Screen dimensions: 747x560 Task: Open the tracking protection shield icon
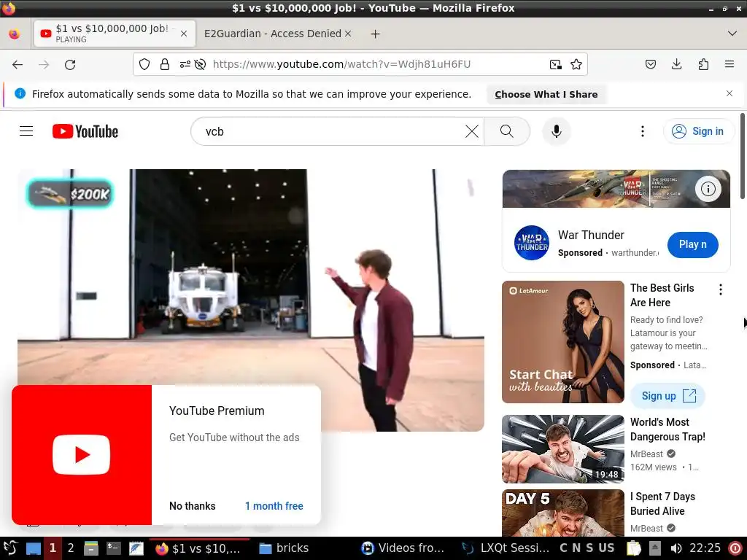(x=144, y=64)
